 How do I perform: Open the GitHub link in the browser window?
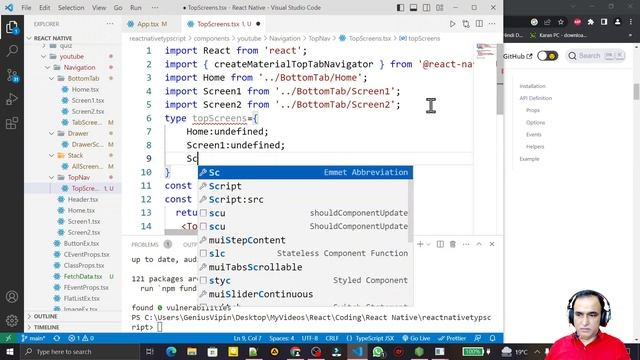[518, 56]
